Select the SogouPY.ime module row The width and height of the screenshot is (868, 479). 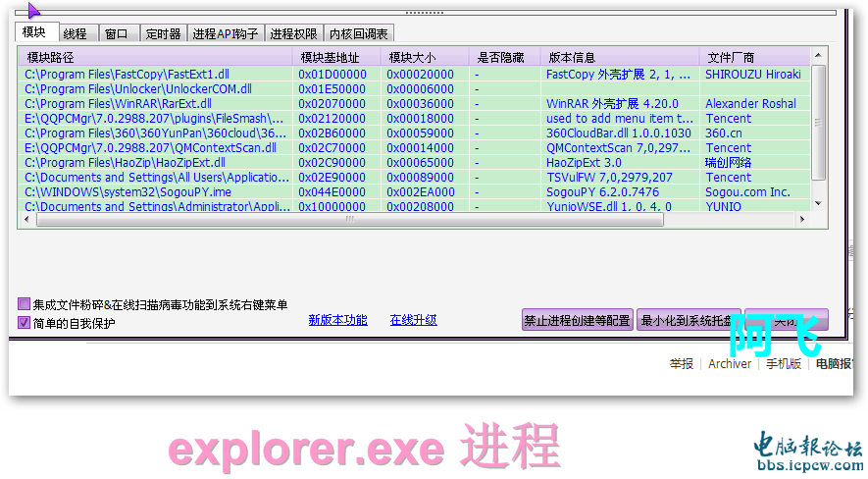(x=415, y=192)
